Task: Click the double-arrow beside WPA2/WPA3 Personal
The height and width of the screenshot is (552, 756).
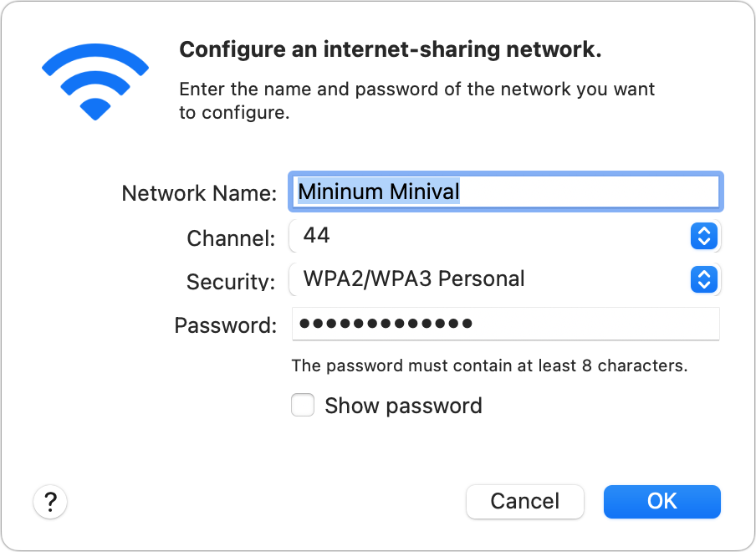Action: tap(704, 280)
